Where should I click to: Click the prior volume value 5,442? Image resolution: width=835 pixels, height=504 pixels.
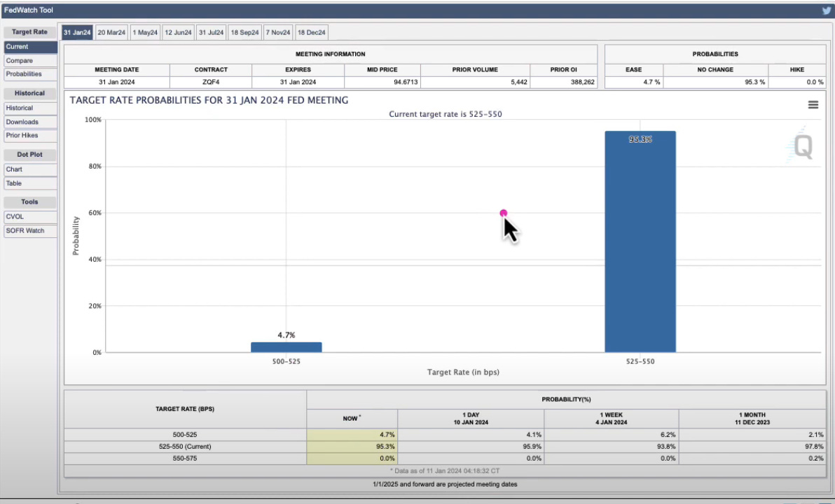518,82
